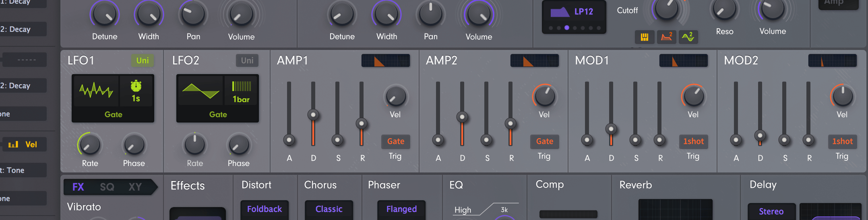
Task: Toggle the filter envelope 2 modulation icon
Action: coord(666,37)
